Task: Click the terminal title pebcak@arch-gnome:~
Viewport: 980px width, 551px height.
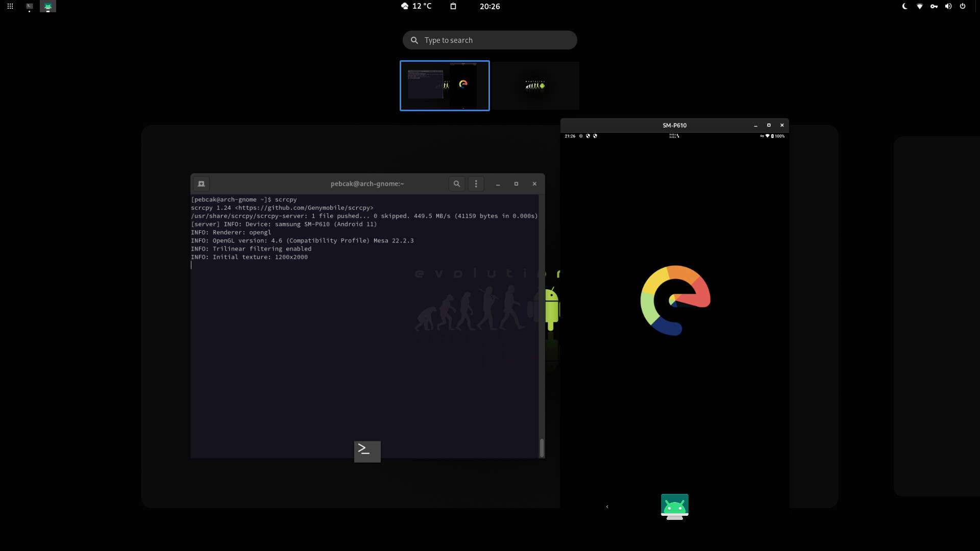Action: [367, 184]
